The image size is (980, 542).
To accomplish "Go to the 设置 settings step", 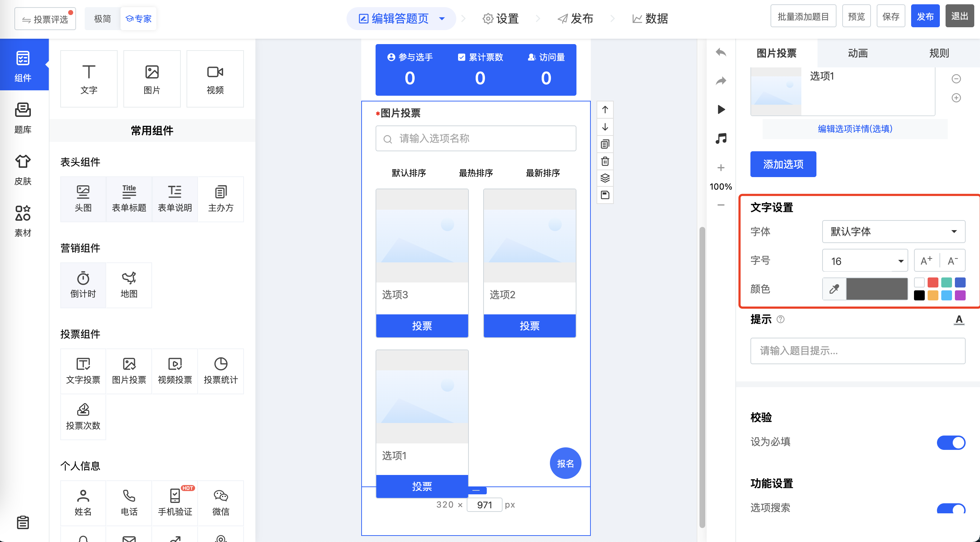I will pos(501,18).
